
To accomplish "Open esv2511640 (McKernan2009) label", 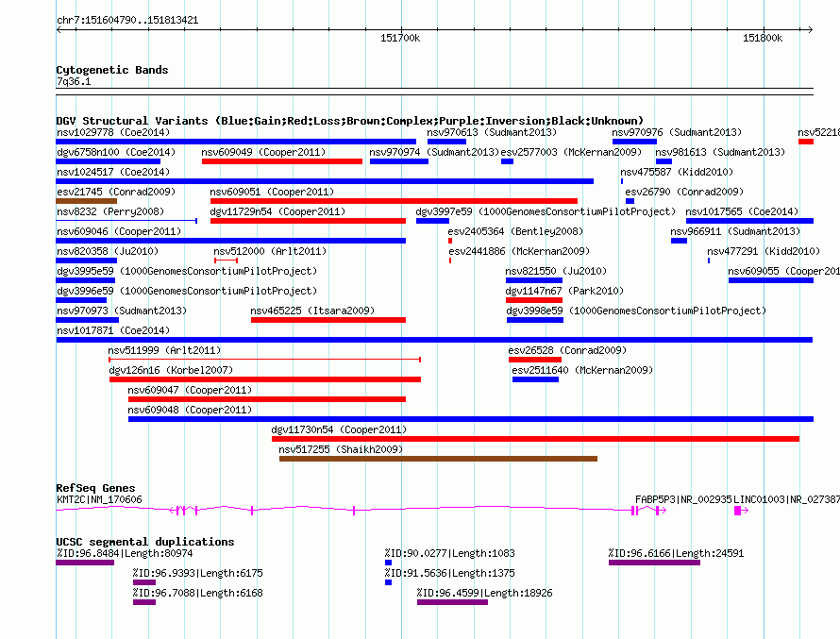I will pos(582,370).
